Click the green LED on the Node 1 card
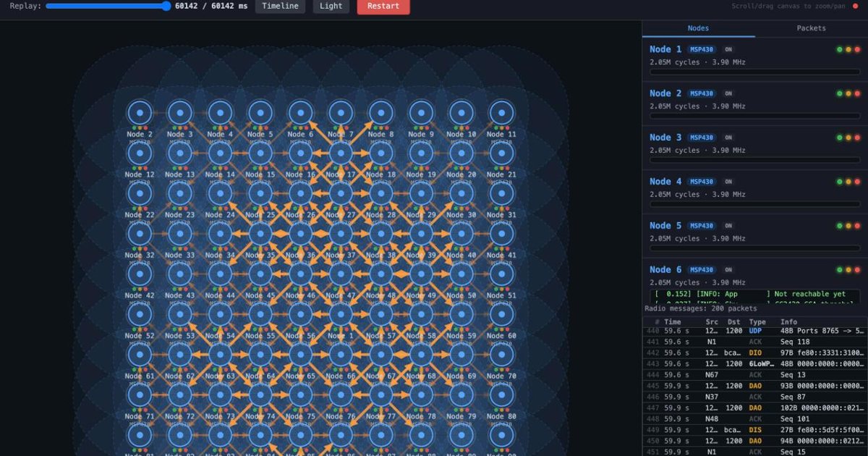The width and height of the screenshot is (868, 456). 839,49
